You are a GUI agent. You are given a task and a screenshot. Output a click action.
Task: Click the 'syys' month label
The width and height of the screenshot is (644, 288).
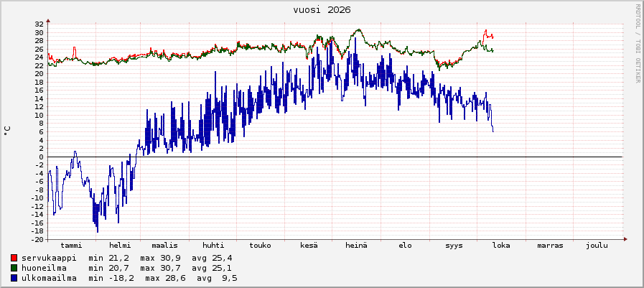[454, 246]
